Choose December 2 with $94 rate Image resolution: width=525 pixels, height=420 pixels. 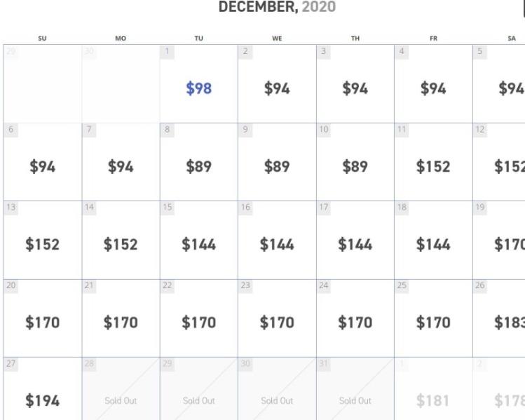pos(277,83)
